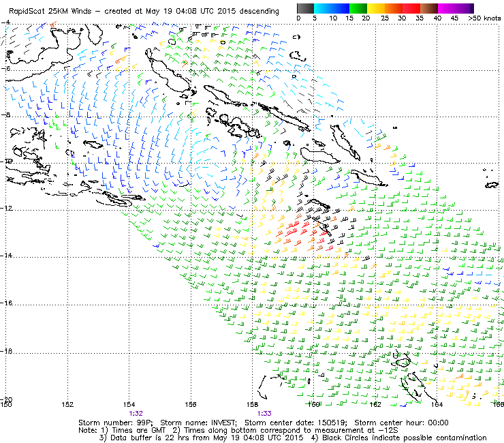Click the '158' longitude axis label

pos(252,404)
